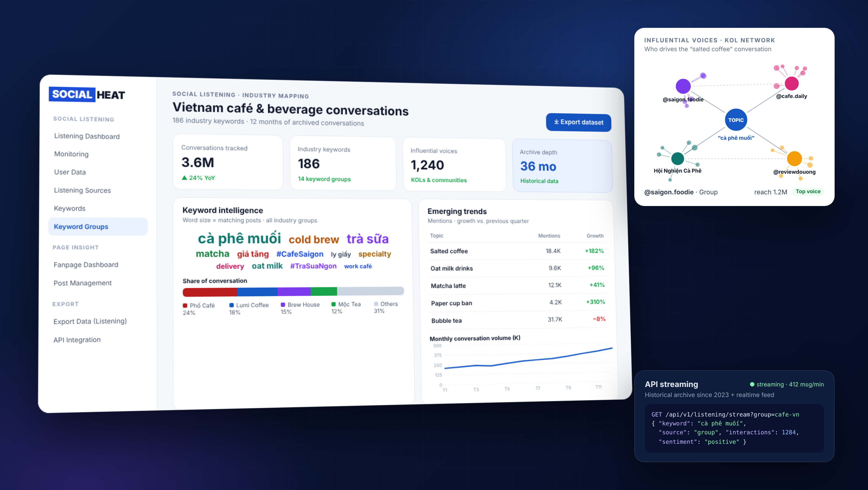868x490 pixels.
Task: Open Listening Dashboard in sidebar
Action: pyautogui.click(x=87, y=136)
